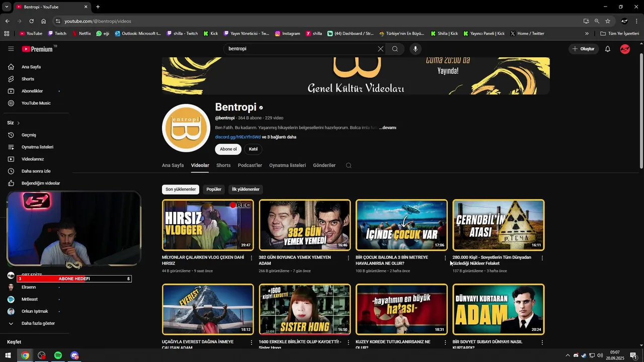Viewport: 644px width, 362px height.
Task: Click the browser address bar
Action: 317,21
